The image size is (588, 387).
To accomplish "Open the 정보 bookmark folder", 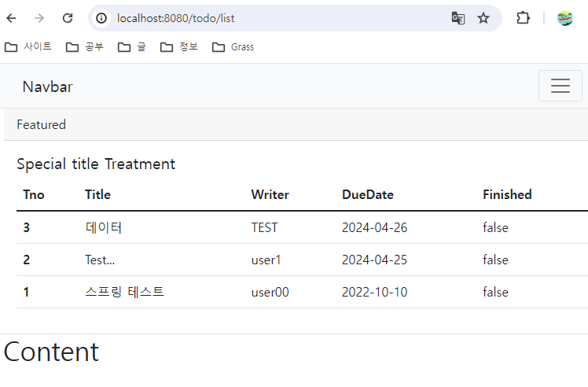I will [x=179, y=47].
